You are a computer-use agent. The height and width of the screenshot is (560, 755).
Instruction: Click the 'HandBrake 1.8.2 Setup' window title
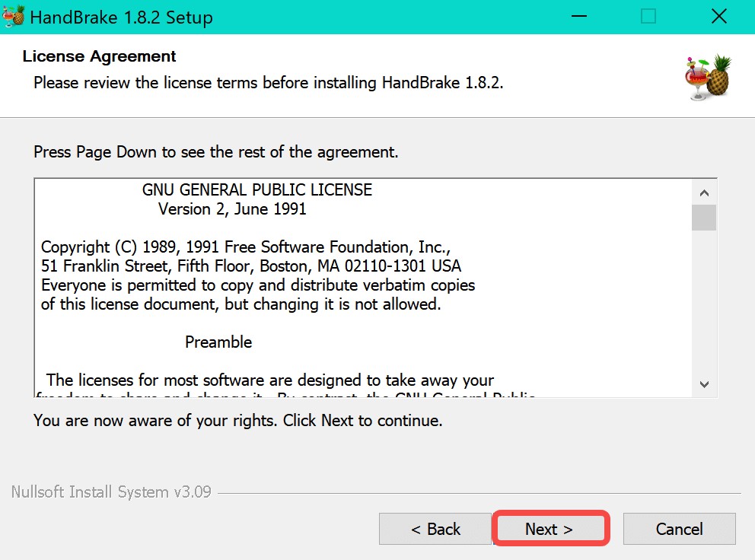point(121,17)
